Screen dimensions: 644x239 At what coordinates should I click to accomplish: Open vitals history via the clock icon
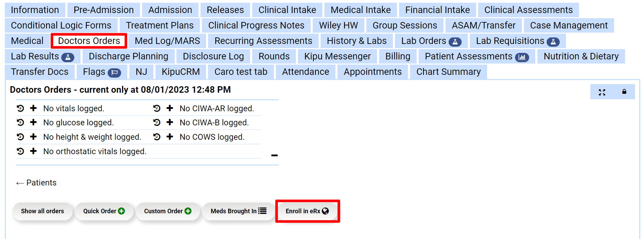coord(20,109)
